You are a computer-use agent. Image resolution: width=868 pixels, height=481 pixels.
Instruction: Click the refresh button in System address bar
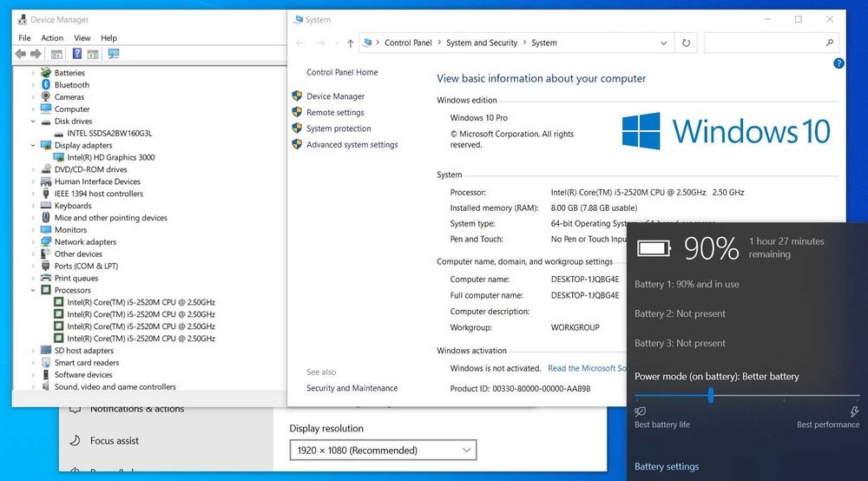[x=686, y=43]
